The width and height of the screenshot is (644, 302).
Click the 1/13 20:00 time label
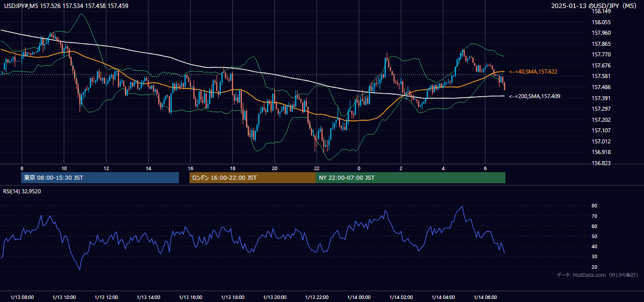274,297
